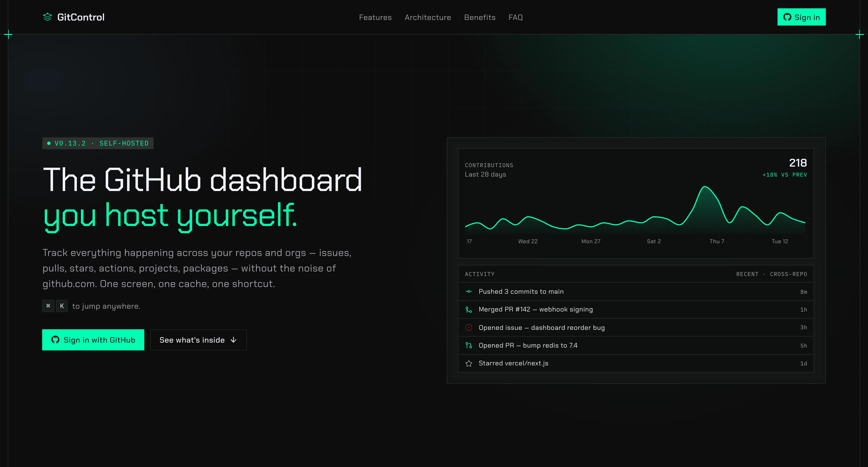Click the merge icon beside Merged PR #142
868x467 pixels.
click(x=469, y=310)
